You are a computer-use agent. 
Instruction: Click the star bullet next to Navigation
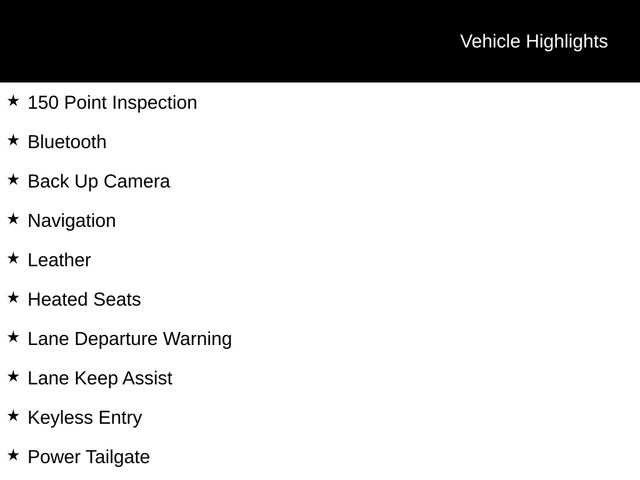[x=13, y=219]
